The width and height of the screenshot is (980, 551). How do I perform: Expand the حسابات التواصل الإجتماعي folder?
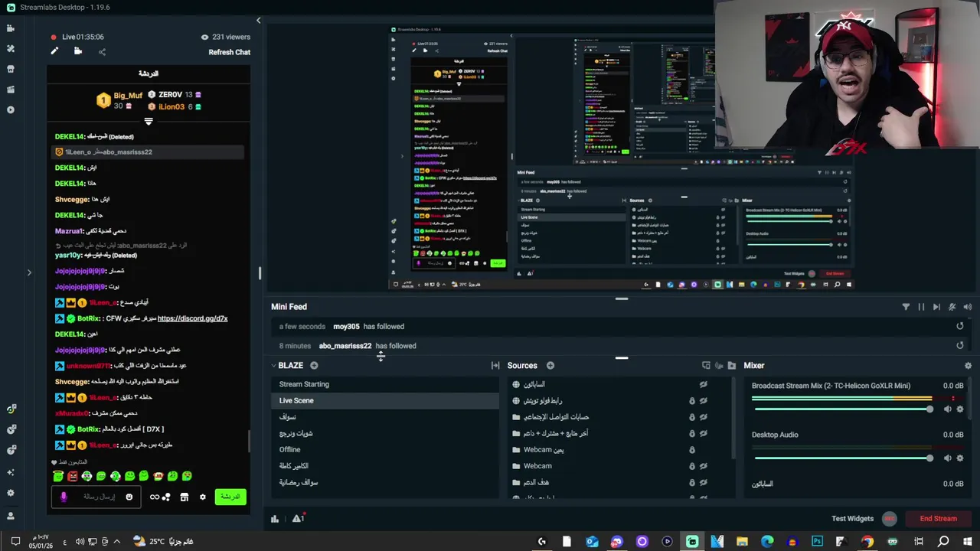(x=516, y=417)
